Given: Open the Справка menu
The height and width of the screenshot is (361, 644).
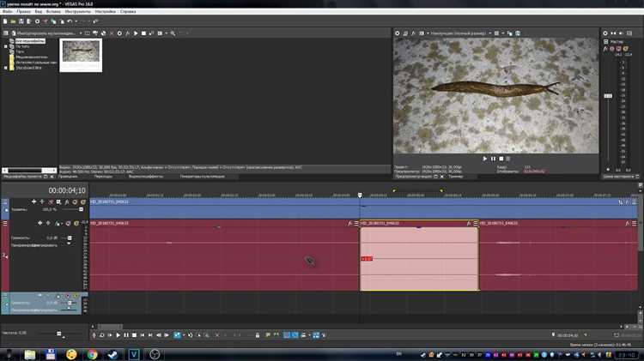Looking at the screenshot, I should point(128,11).
